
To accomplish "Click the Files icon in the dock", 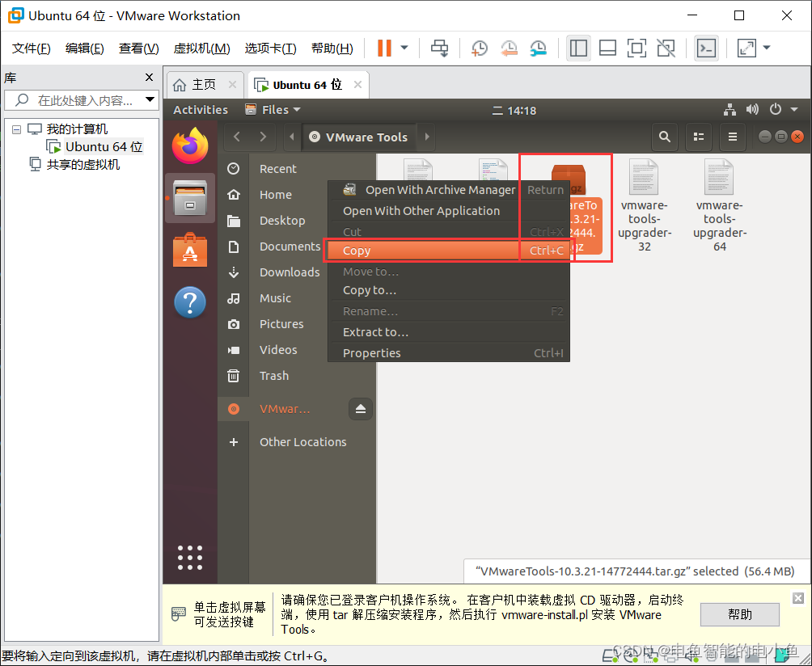I will (x=190, y=198).
